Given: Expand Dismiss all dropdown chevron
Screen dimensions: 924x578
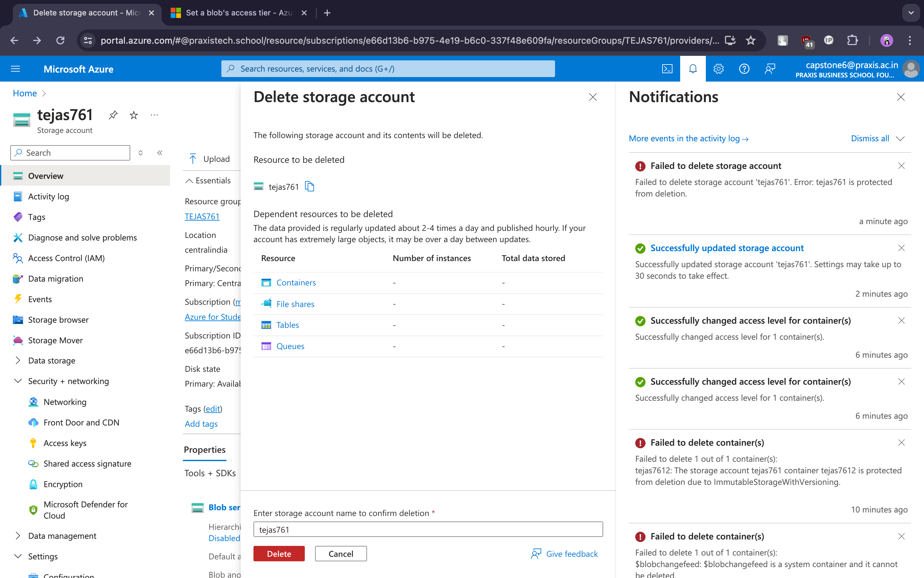Looking at the screenshot, I should pos(900,138).
